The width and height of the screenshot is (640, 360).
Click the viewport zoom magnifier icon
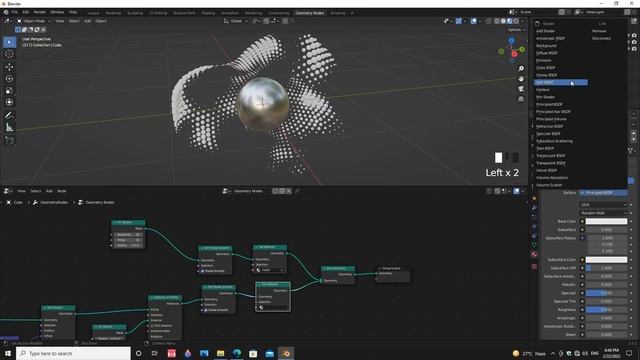521,69
